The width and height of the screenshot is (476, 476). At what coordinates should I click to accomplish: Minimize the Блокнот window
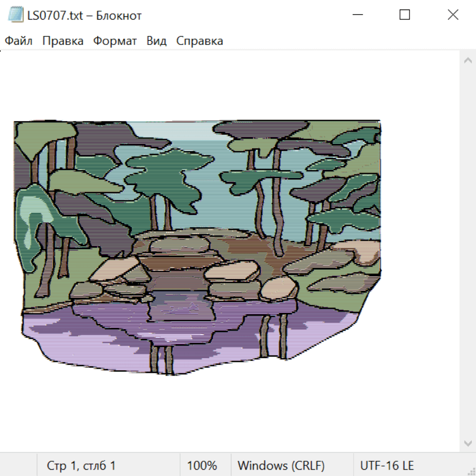356,15
